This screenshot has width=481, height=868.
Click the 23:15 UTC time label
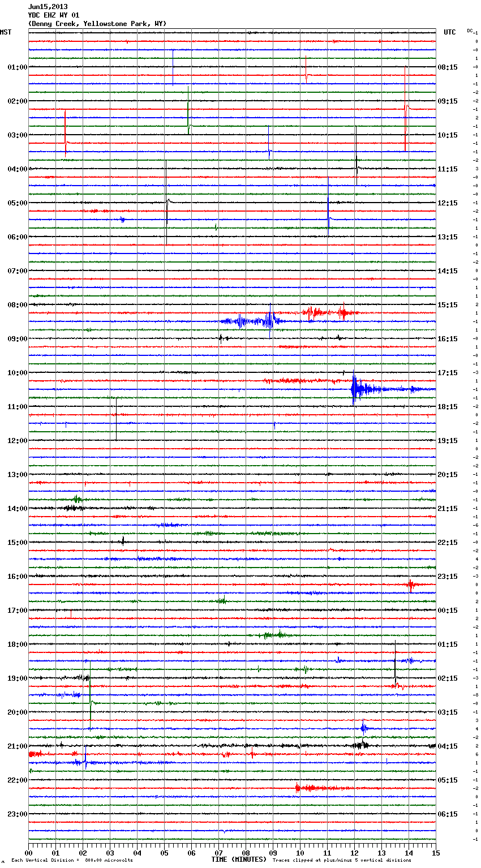pyautogui.click(x=448, y=577)
